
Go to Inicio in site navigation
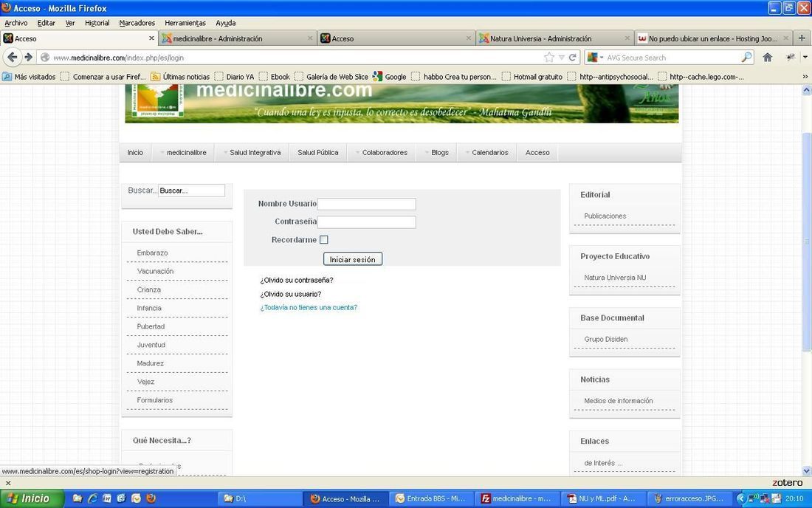pyautogui.click(x=135, y=152)
